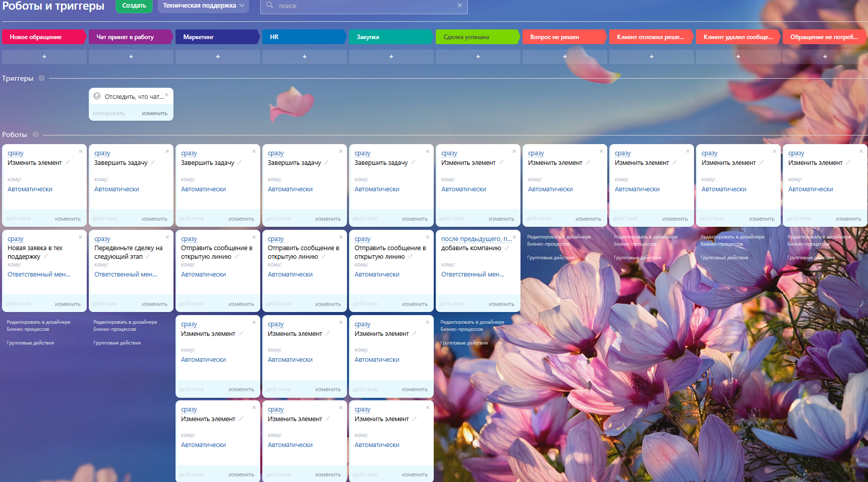Click the plus button under HR stage
This screenshot has height=482, width=868.
304,57
